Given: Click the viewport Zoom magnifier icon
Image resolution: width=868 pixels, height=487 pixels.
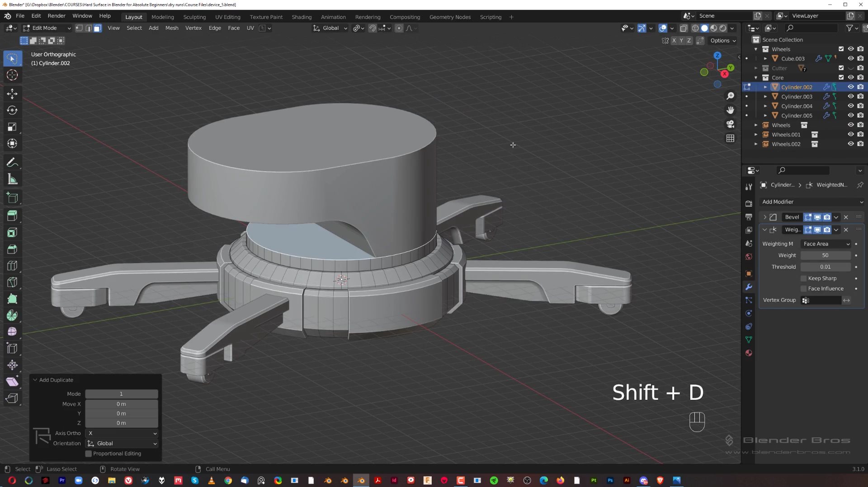Looking at the screenshot, I should pyautogui.click(x=731, y=96).
